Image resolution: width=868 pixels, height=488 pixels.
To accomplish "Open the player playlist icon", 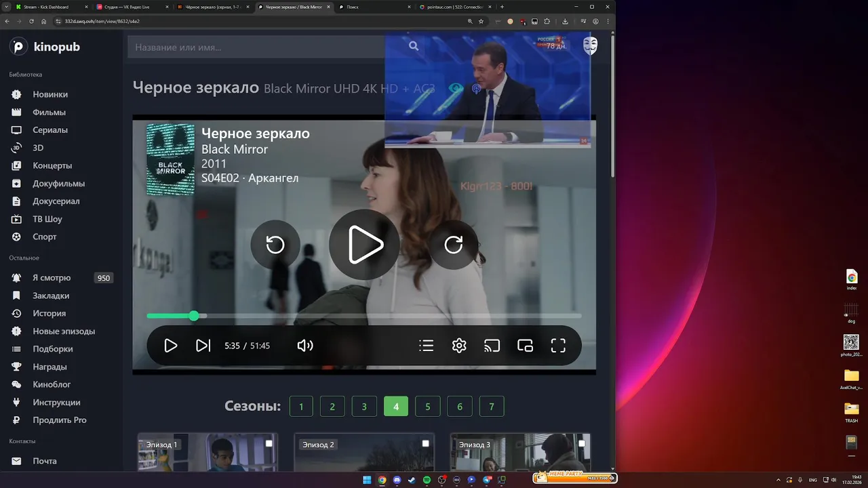I will pos(427,346).
